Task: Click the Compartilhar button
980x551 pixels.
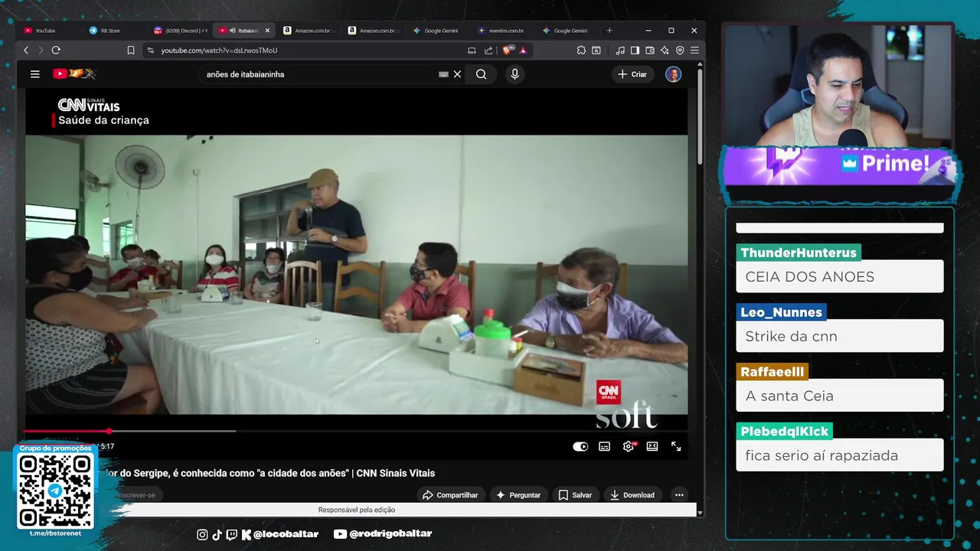Action: (x=450, y=495)
